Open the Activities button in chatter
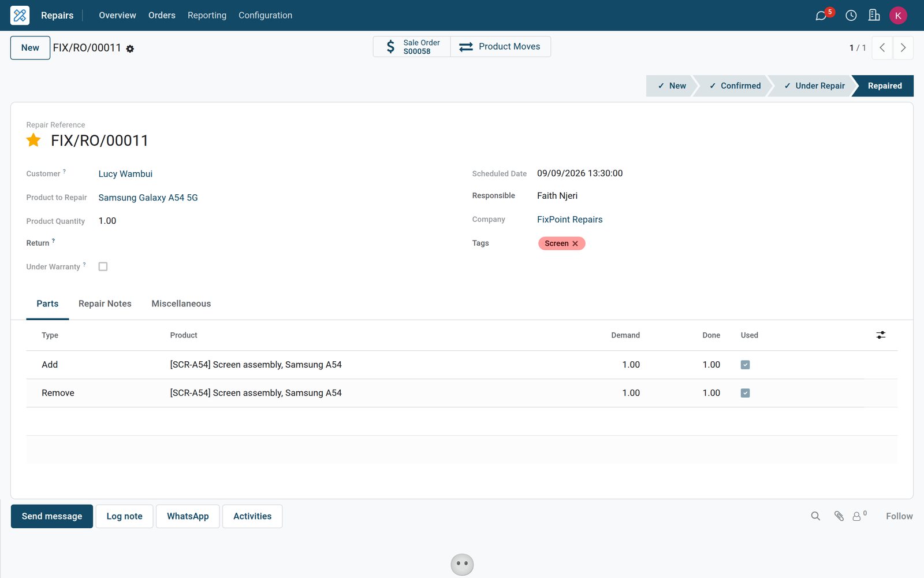The width and height of the screenshot is (924, 578). (x=252, y=516)
